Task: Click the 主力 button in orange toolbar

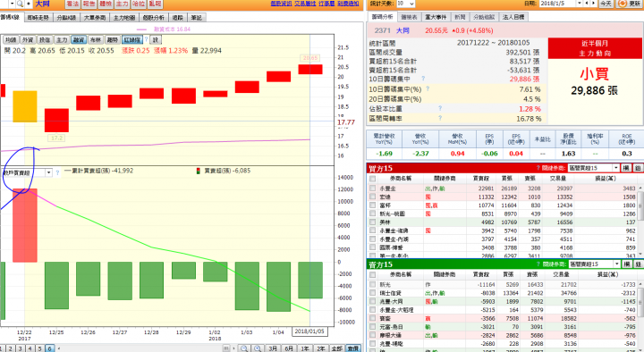Action: click(122, 4)
